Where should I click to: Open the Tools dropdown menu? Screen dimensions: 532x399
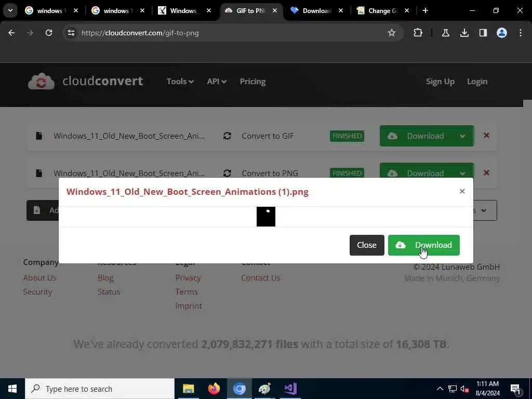click(x=180, y=82)
